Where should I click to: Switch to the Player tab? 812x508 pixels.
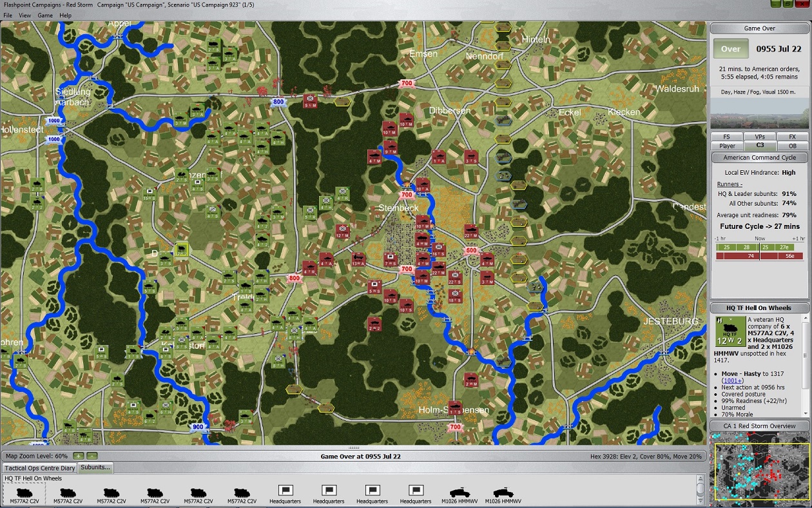(x=727, y=146)
